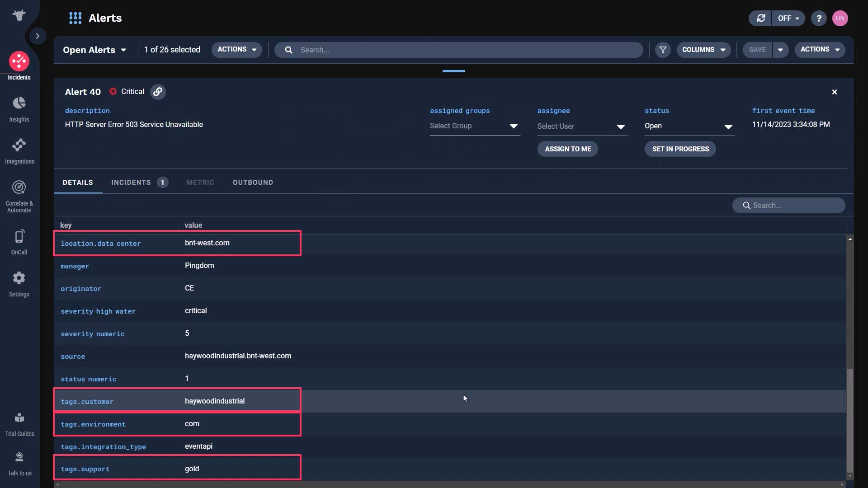Go to Integrations in the sidebar
This screenshot has height=488, width=868.
19,151
